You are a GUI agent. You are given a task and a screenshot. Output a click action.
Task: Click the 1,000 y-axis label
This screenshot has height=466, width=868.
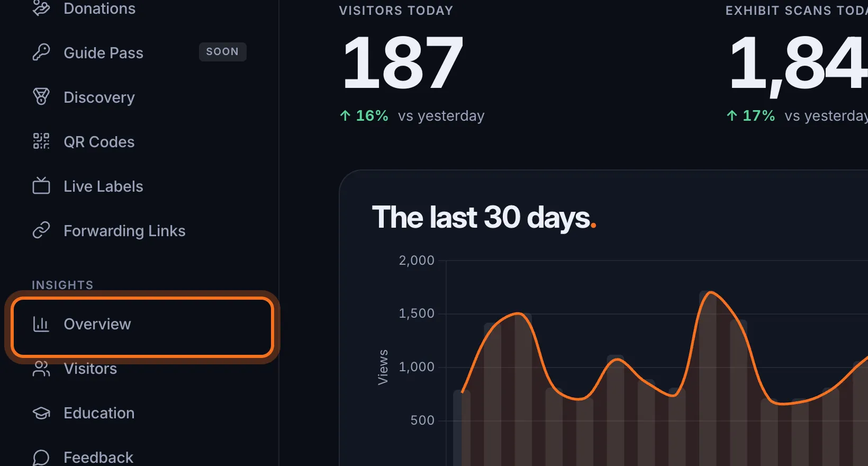click(x=417, y=367)
